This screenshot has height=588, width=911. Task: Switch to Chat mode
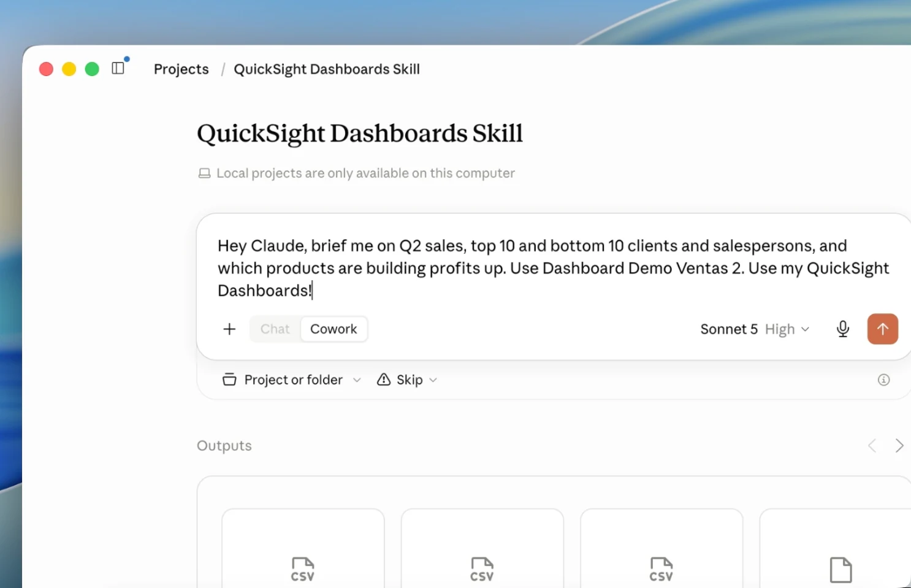[275, 329]
